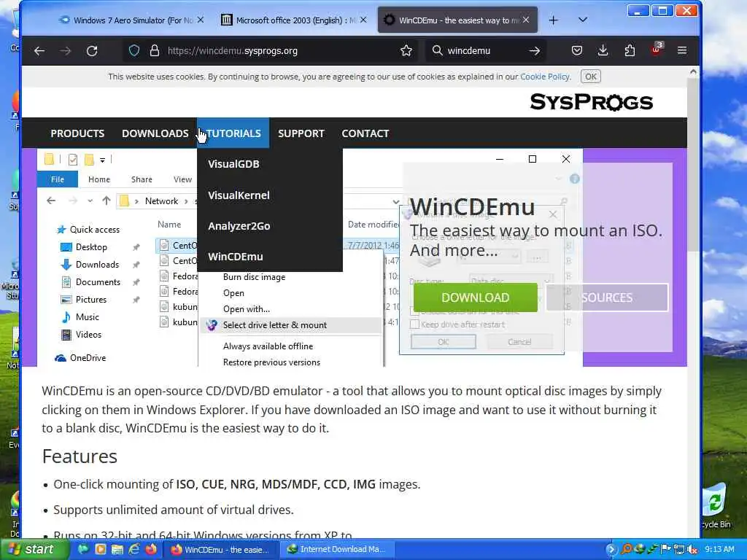Go back with the browser back arrow
Viewport: 747px width, 560px height.
pos(39,50)
